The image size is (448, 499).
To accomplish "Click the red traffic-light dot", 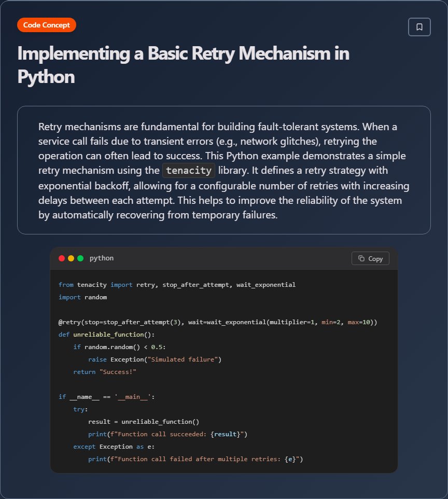I will tap(62, 257).
